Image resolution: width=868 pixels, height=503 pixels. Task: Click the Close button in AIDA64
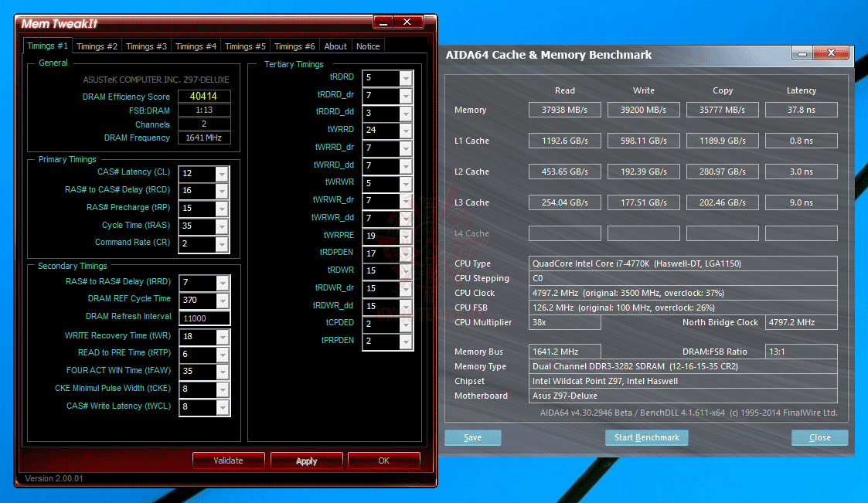[820, 437]
